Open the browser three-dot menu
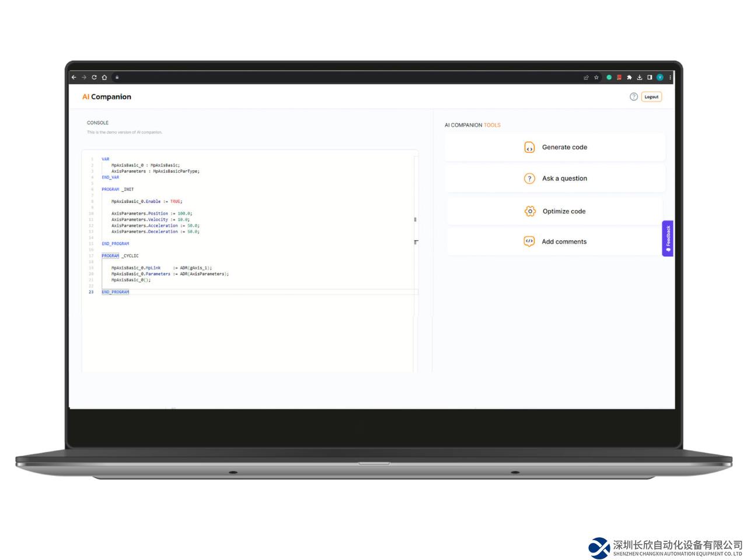The image size is (747, 560). coord(670,77)
